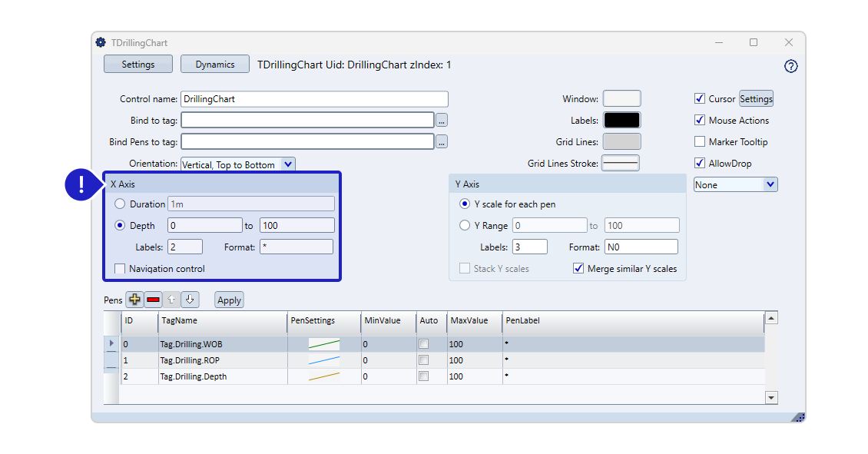Click the WOB pen settings line preview
The height and width of the screenshot is (454, 868).
[323, 344]
